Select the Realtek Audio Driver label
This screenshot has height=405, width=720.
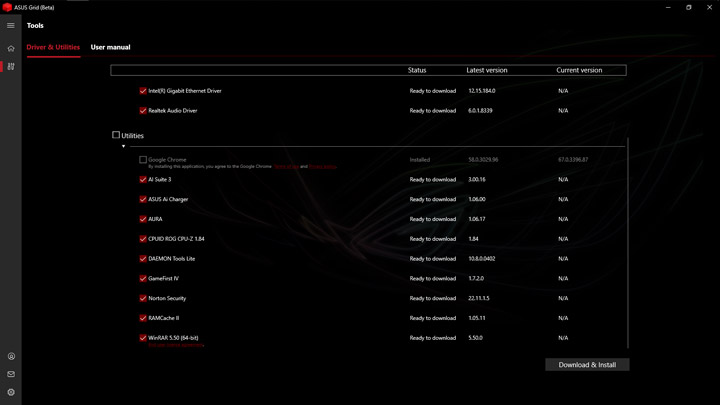pos(173,111)
